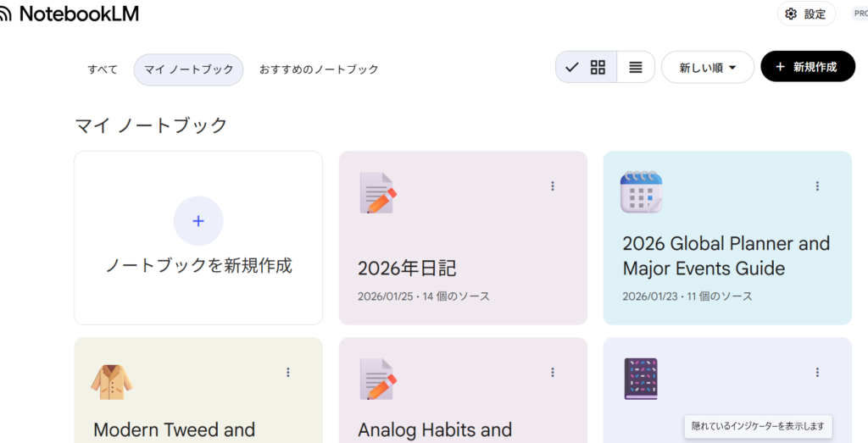
Task: Click the Analog Habits notebook pencil icon
Action: pyautogui.click(x=377, y=379)
